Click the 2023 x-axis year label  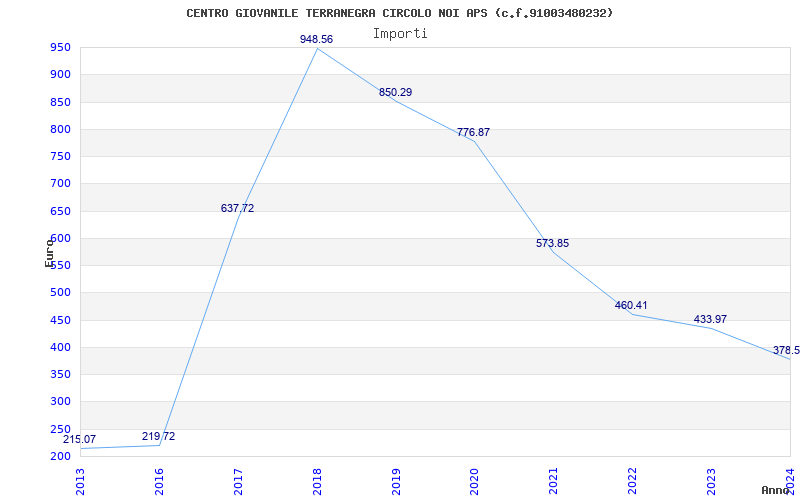coord(711,482)
